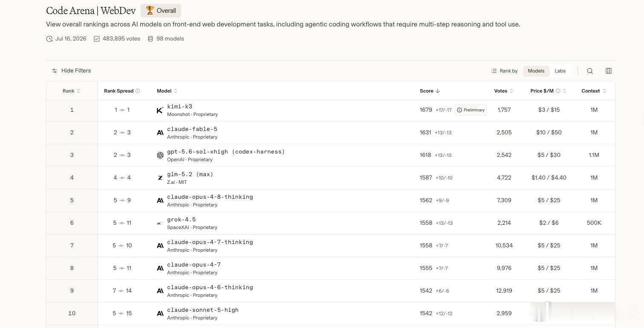This screenshot has width=644, height=328.
Task: Click the clock icon next to Jul 16, 2026
Action: (49, 39)
